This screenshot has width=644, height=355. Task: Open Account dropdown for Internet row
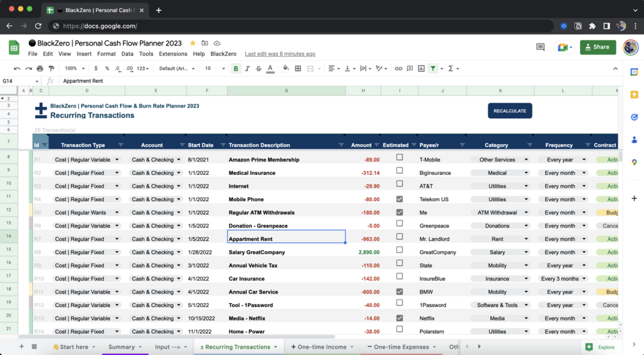point(179,186)
